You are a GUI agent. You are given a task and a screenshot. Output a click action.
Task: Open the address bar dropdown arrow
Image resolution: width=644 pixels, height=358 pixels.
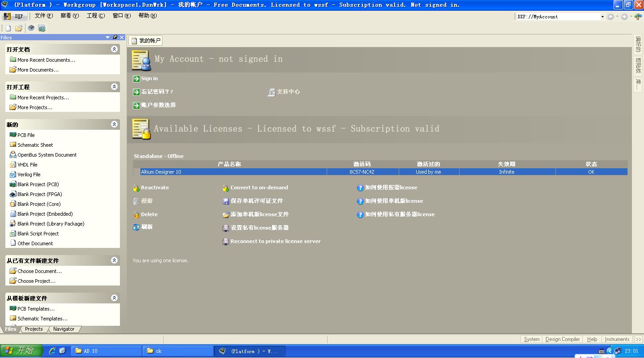click(602, 17)
